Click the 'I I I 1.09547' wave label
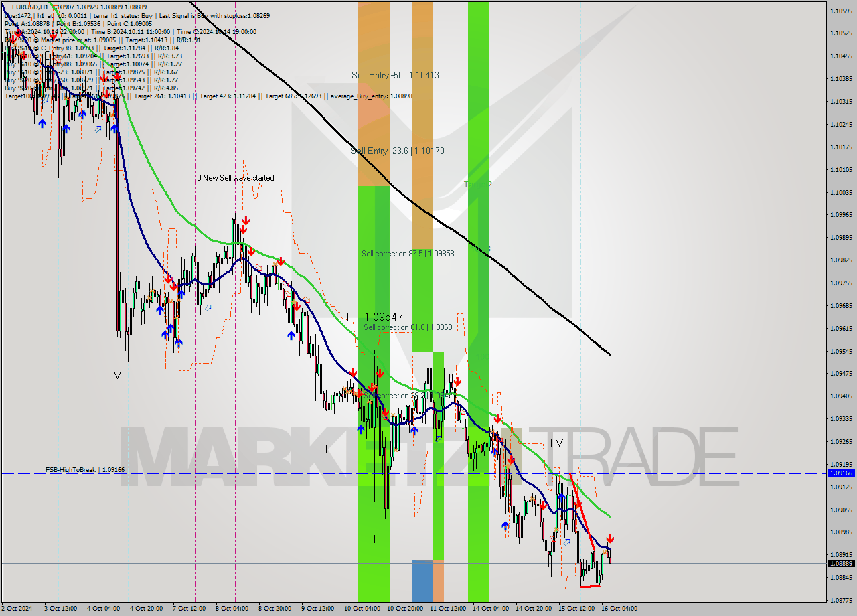The height and width of the screenshot is (616, 857). 374,316
